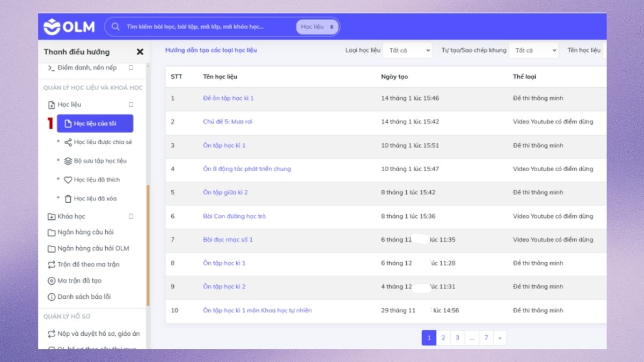Click the target icon for Ma trận đã tạo

(x=52, y=280)
